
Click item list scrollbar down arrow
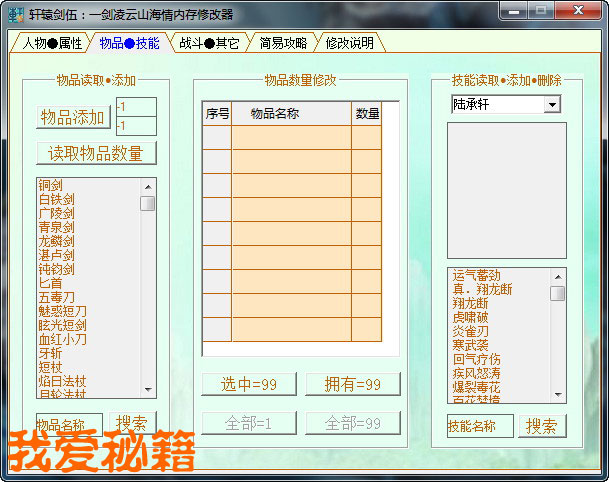[x=148, y=390]
